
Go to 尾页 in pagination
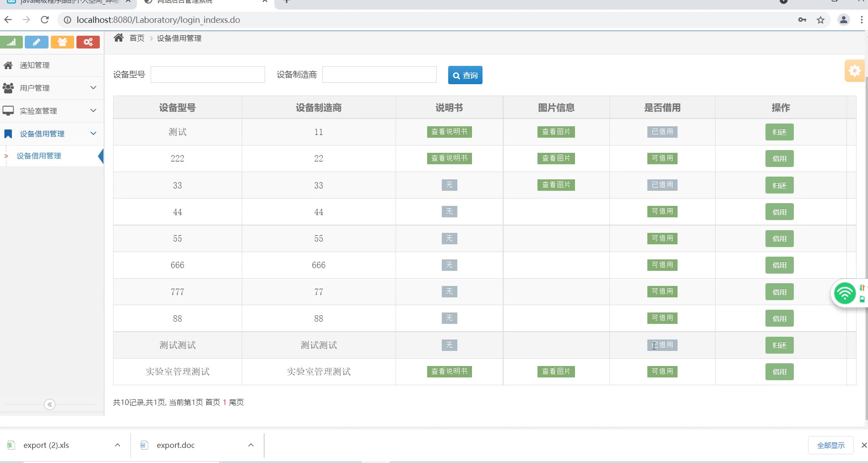click(236, 402)
